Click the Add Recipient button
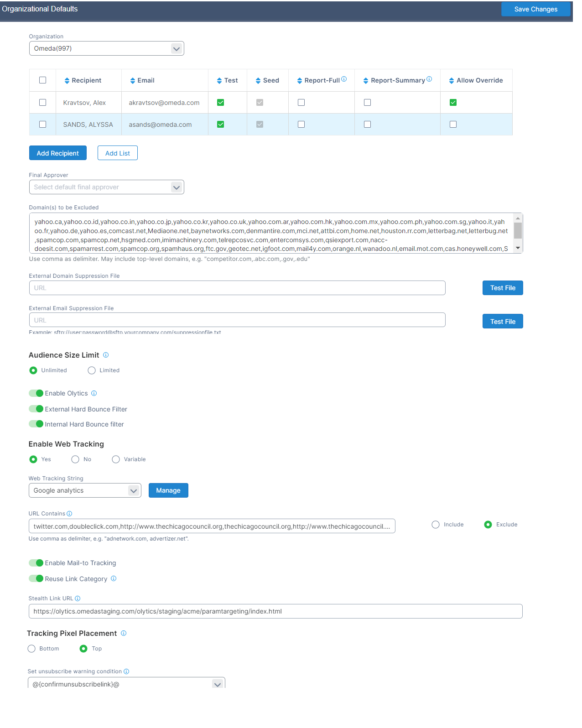Viewport: 582px width, 728px height. (x=58, y=153)
